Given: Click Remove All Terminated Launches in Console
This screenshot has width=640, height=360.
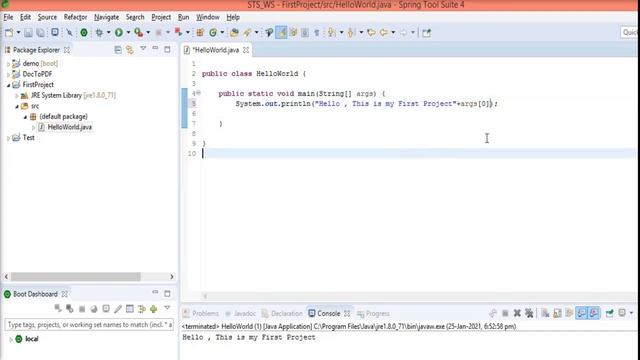Looking at the screenshot, I should (529, 313).
